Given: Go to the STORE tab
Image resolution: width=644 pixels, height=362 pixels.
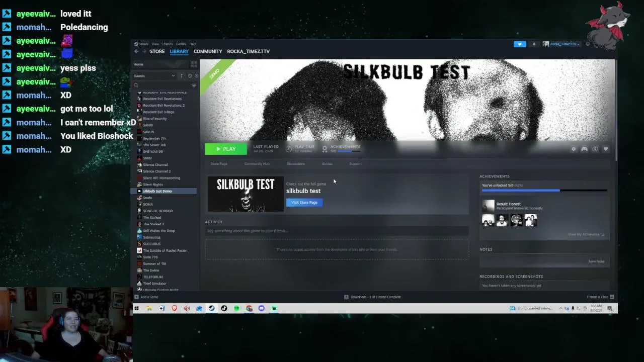Looking at the screenshot, I should click(x=157, y=51).
